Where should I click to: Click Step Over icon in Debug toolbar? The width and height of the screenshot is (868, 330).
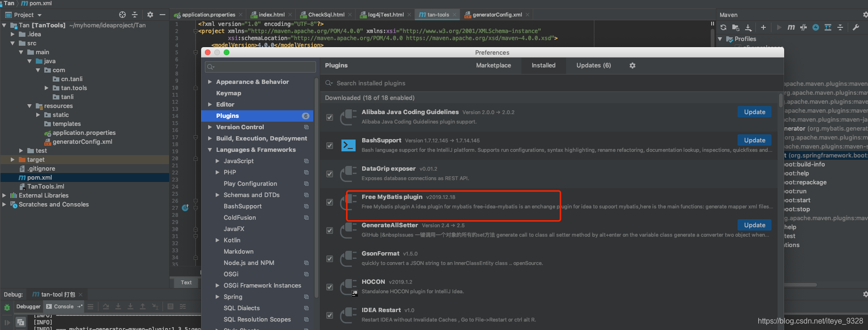click(x=106, y=306)
